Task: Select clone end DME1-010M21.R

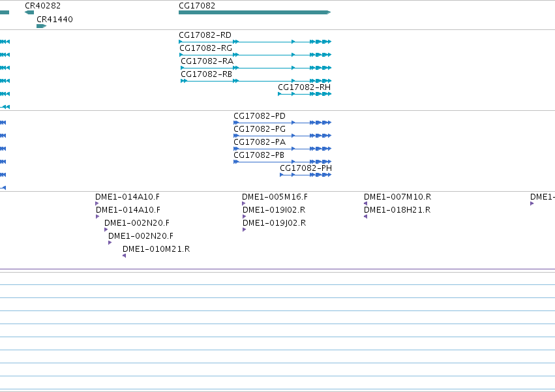Action: pos(124,256)
